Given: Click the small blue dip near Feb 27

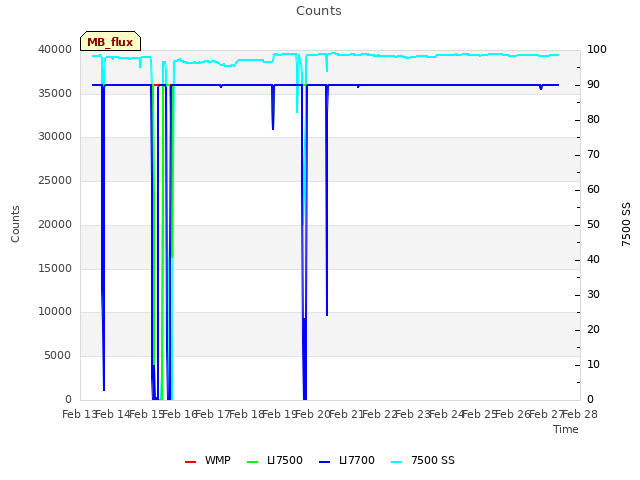Looking at the screenshot, I should click(541, 87).
